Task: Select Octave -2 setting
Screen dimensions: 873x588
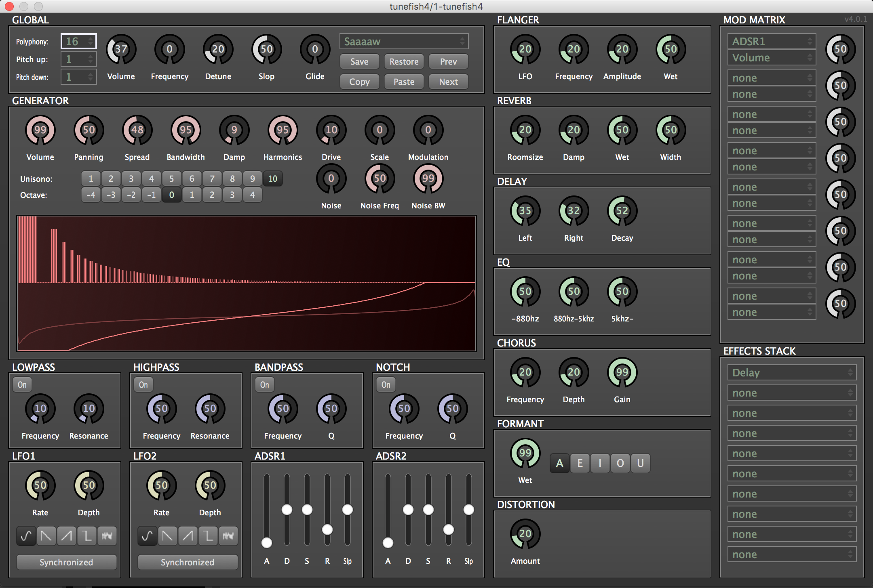Action: 131,195
